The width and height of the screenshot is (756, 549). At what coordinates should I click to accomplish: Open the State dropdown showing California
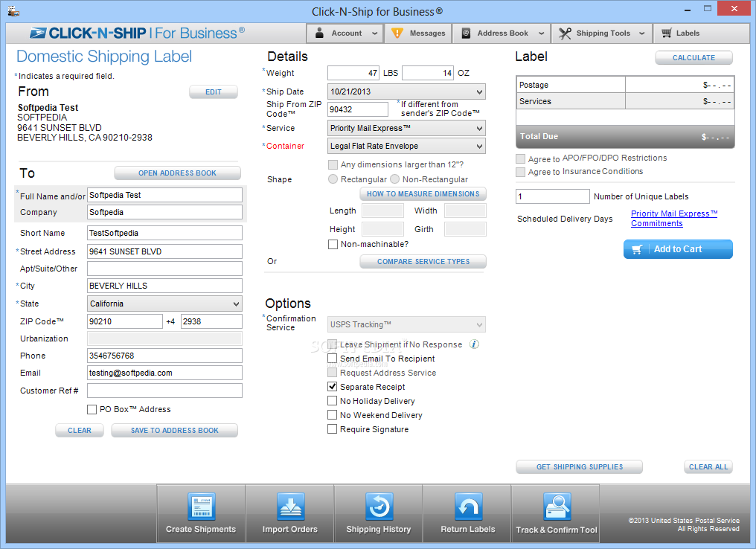point(165,304)
